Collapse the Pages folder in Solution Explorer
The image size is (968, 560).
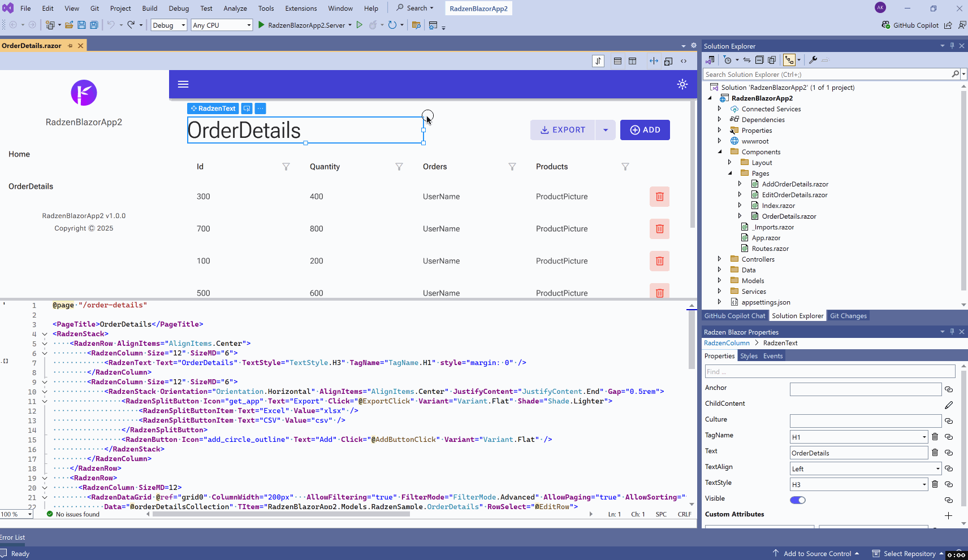[x=730, y=173]
